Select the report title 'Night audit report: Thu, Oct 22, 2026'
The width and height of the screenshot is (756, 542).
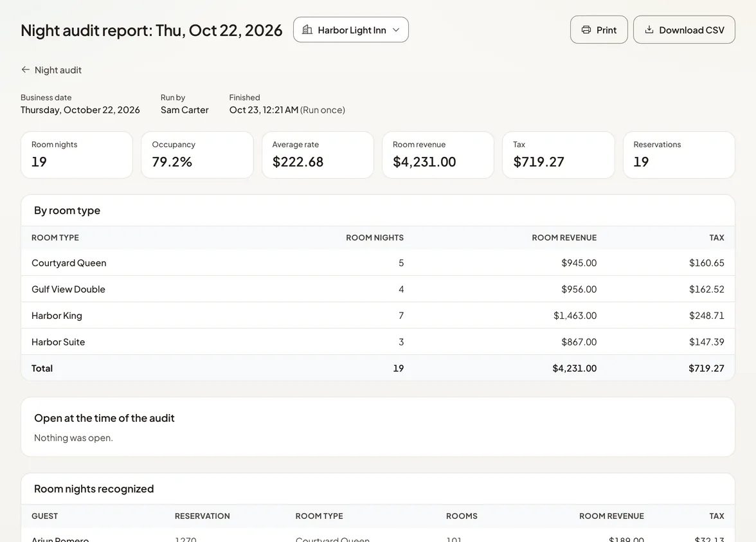coord(152,30)
